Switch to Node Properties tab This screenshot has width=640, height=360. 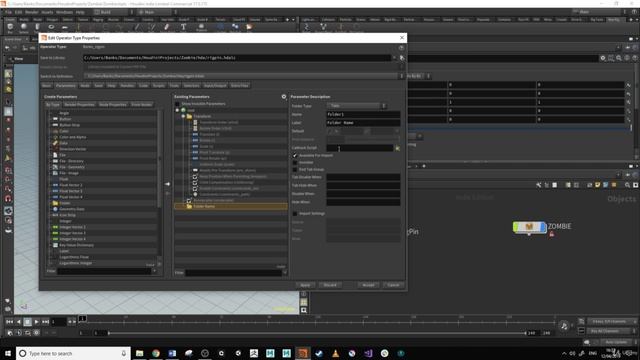[x=113, y=105]
